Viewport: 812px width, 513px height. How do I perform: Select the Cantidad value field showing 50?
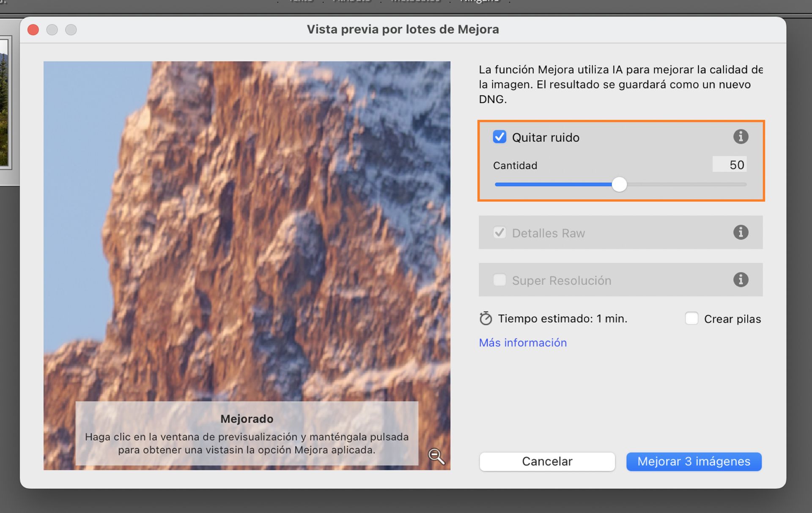point(730,165)
